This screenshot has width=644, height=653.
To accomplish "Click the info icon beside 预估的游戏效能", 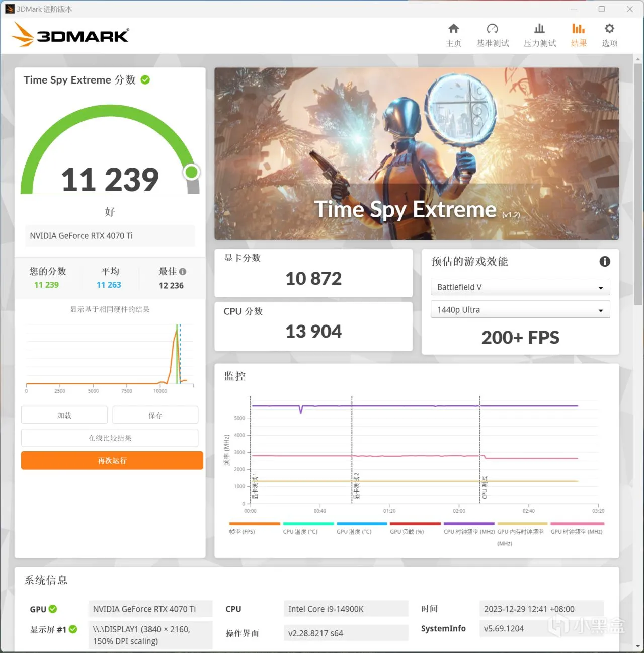I will (605, 261).
